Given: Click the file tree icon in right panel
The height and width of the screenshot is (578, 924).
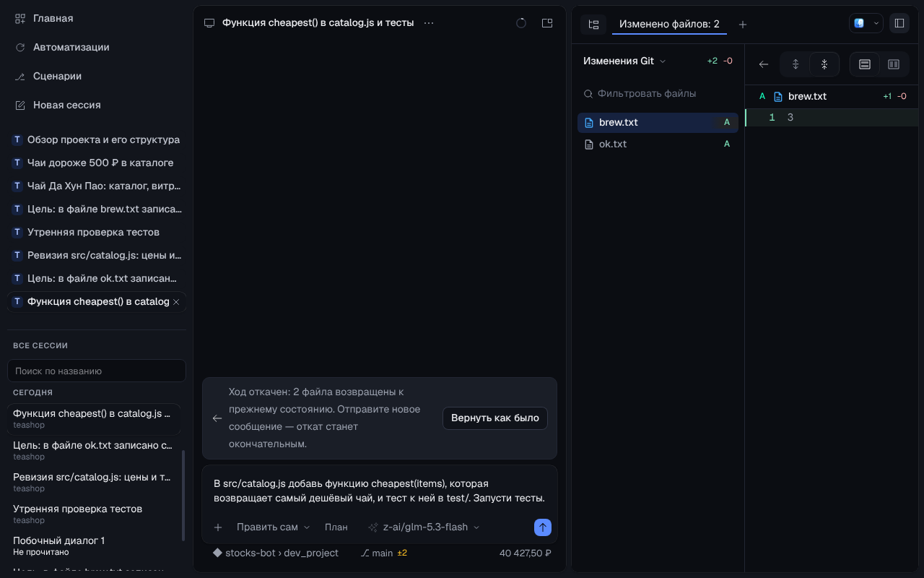Looking at the screenshot, I should click(x=593, y=24).
